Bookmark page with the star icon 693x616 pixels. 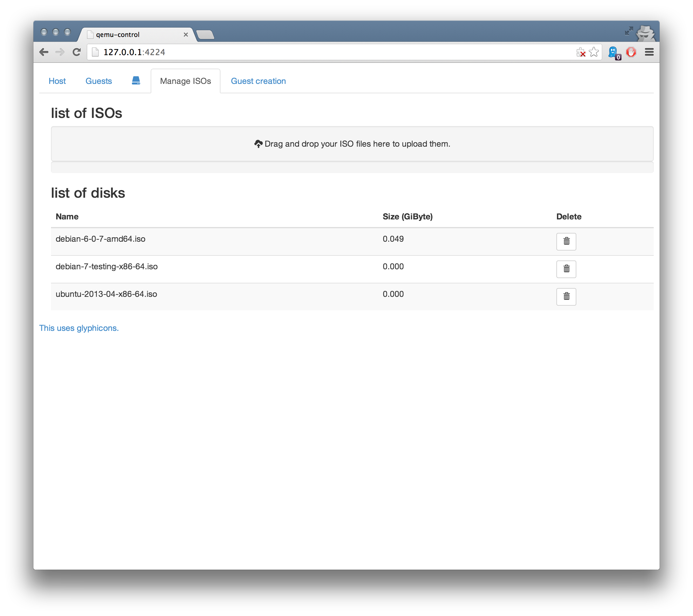[x=594, y=52]
